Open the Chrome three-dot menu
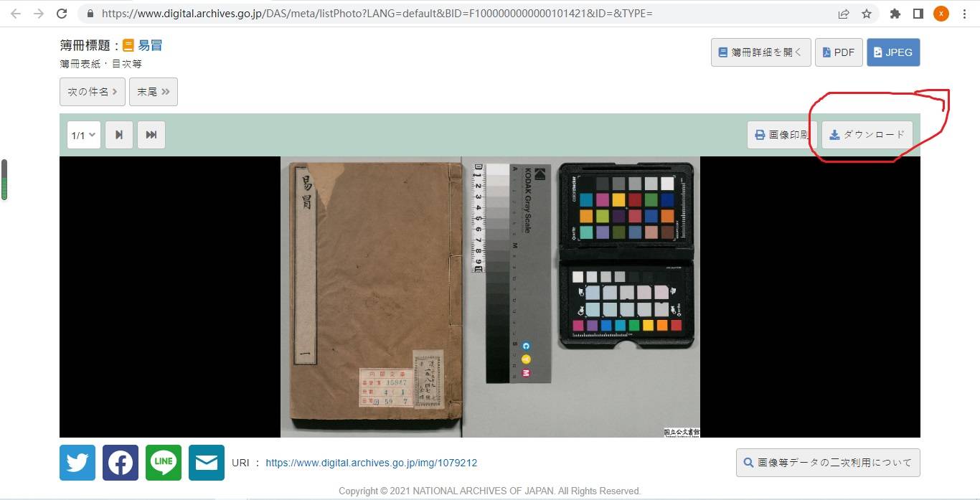The height and width of the screenshot is (500, 980). point(964,14)
